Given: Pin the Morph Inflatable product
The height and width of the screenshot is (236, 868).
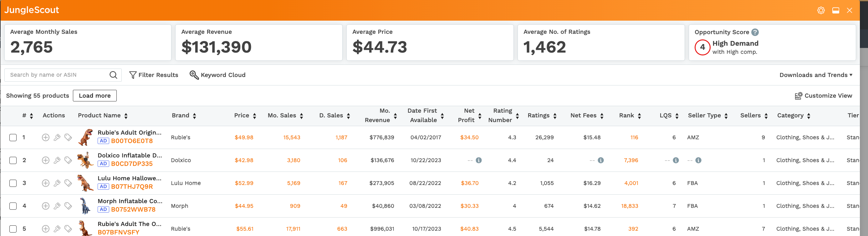Looking at the screenshot, I should coord(57,206).
